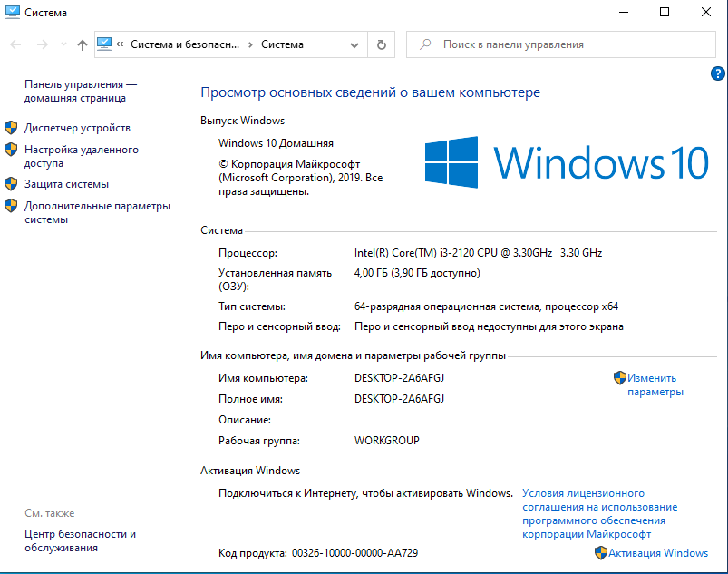Click the WORKGROUP value
Screen dimensions: 728x574
pos(387,441)
